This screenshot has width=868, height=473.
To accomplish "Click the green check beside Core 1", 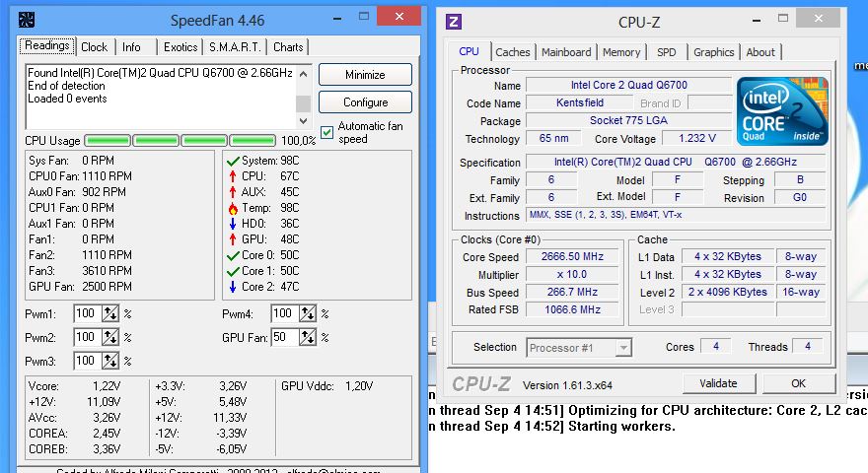I will coord(233,271).
